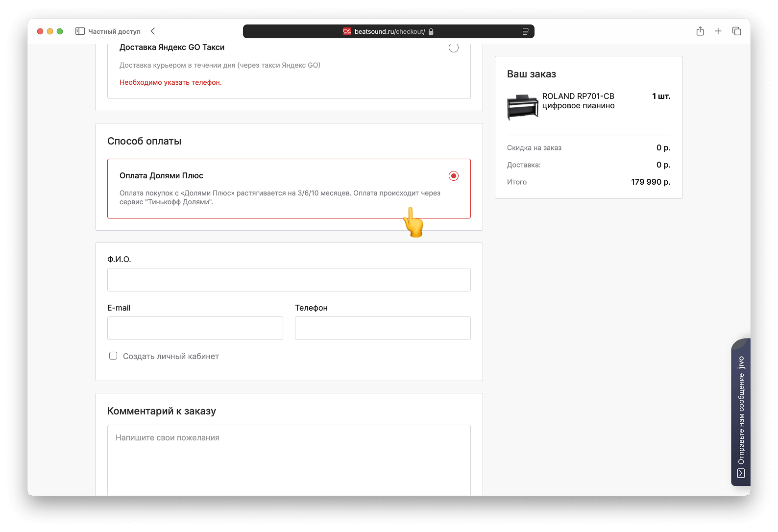
Task: Select the Яндекс GO Такси delivery radio
Action: click(454, 48)
